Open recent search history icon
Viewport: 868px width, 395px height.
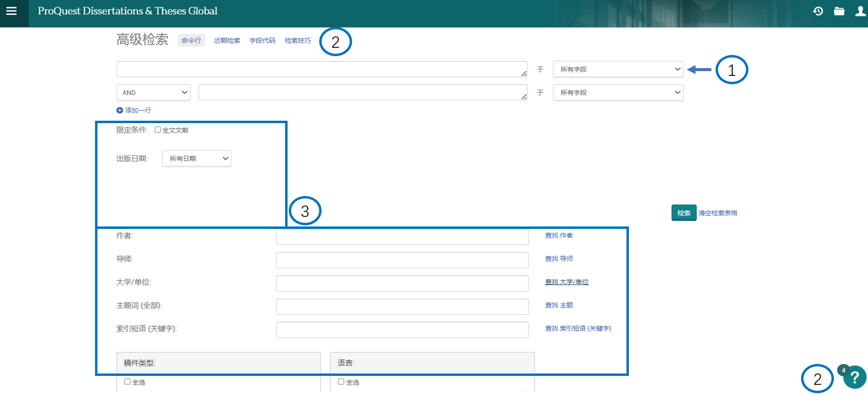click(818, 11)
